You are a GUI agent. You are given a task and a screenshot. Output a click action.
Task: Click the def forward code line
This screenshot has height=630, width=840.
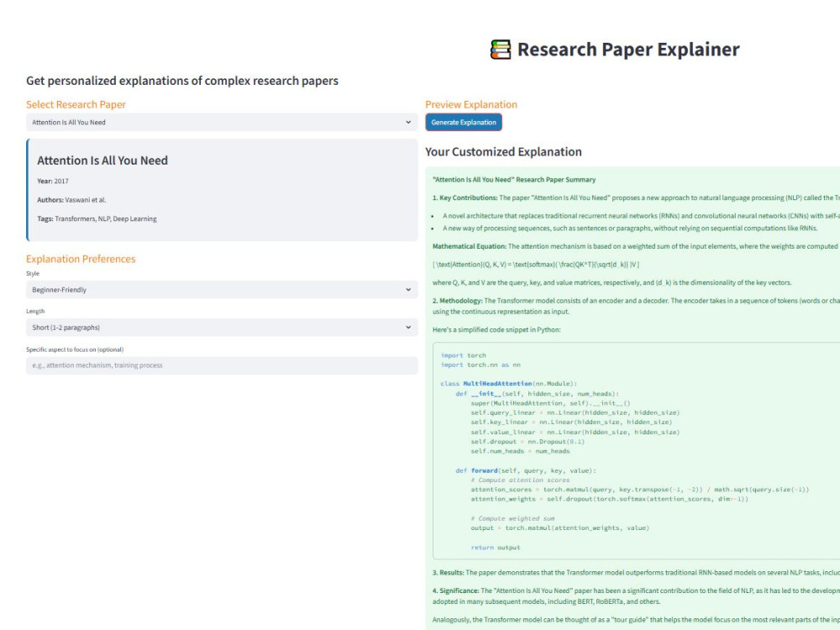click(525, 470)
